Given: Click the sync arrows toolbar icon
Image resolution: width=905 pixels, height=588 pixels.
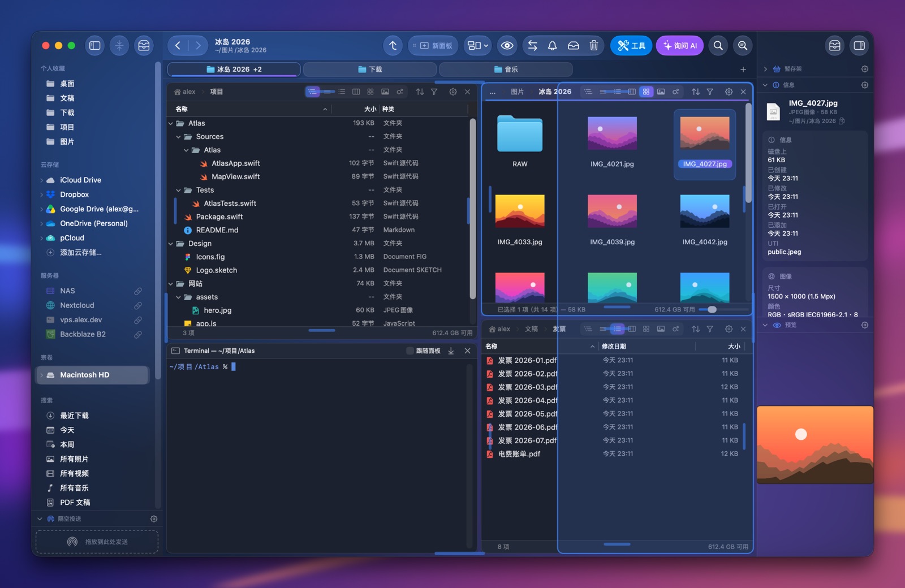Looking at the screenshot, I should pos(532,46).
